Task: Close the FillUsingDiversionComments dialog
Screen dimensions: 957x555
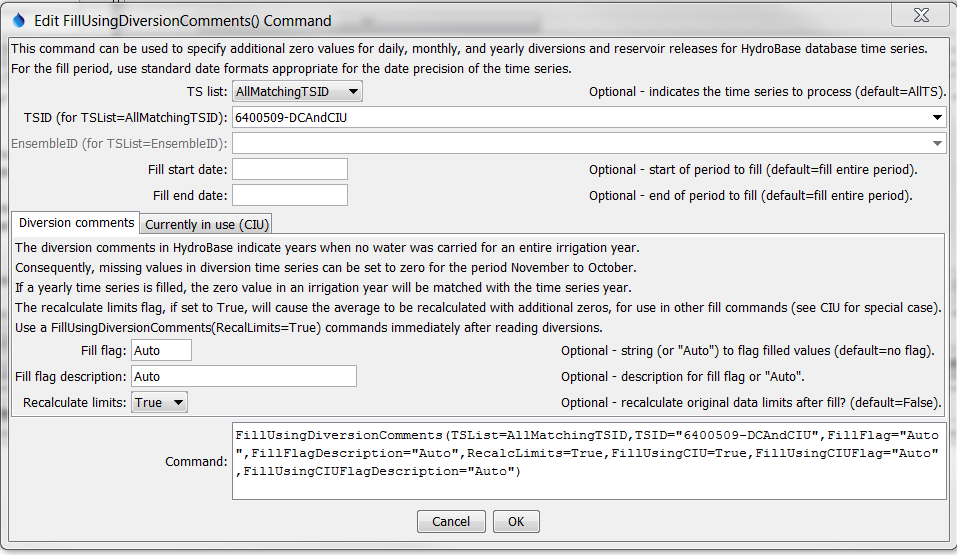Action: click(920, 15)
